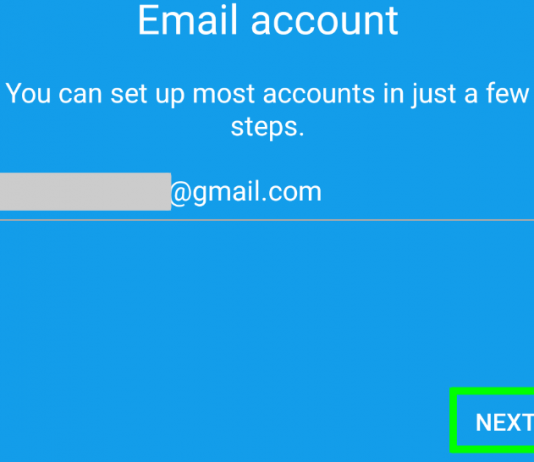Proceed to the next setup step with NEXT
The width and height of the screenshot is (534, 462).
tap(494, 420)
